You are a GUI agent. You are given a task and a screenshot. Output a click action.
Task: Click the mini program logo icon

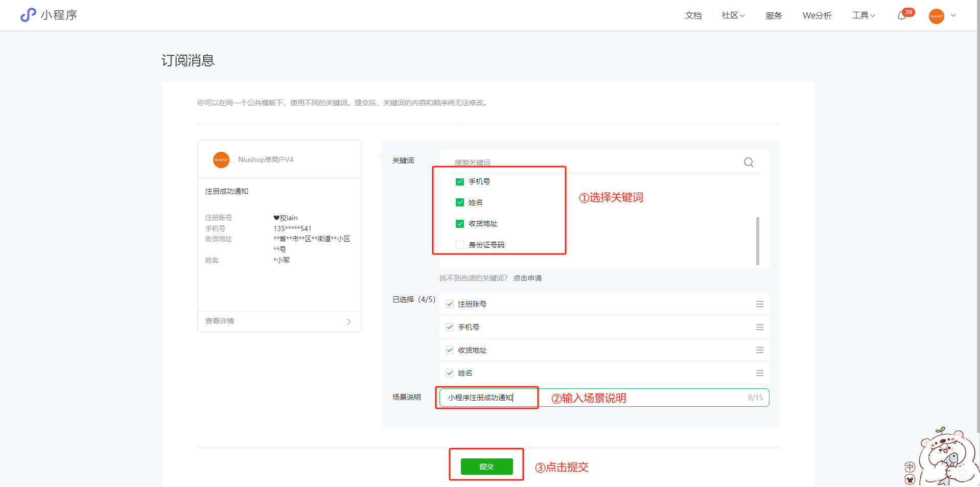tap(28, 15)
